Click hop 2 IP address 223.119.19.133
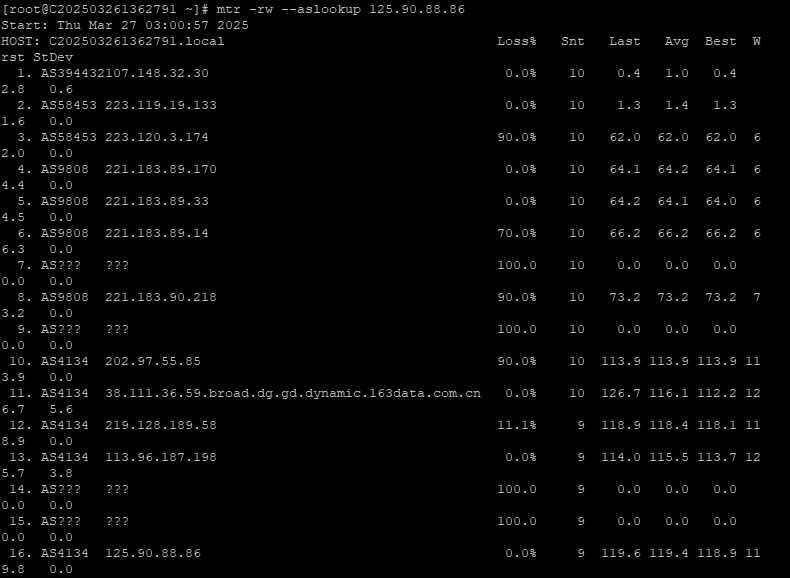Screen dimensions: 790x578 pos(160,105)
